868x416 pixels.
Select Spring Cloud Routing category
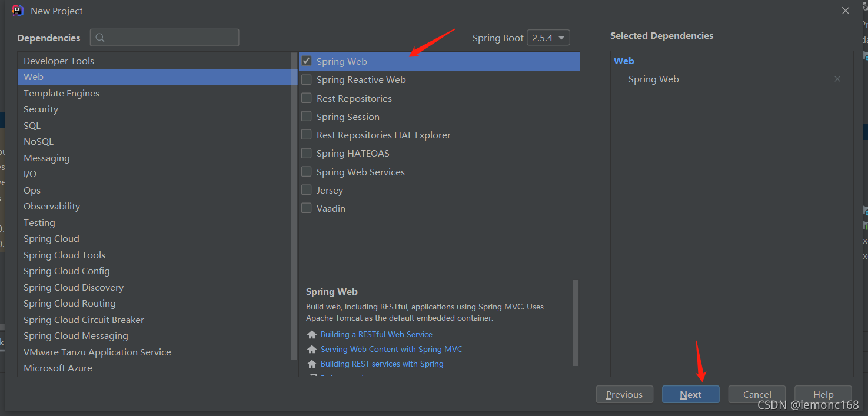tap(154, 304)
